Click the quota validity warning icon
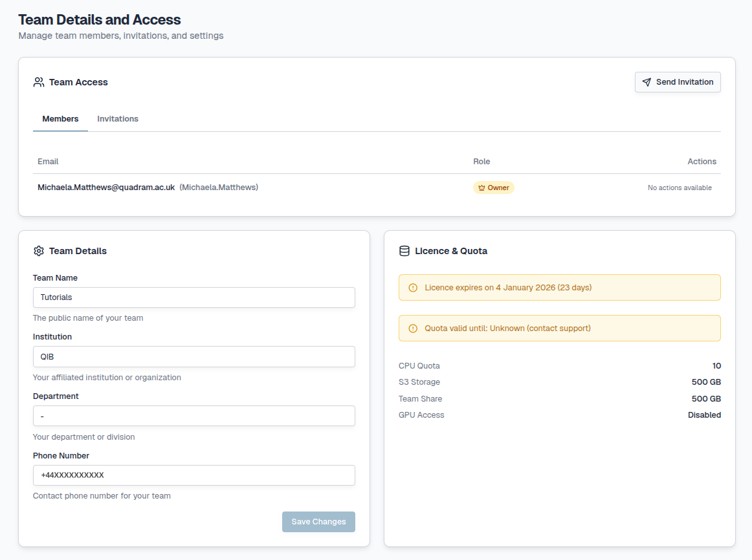Image resolution: width=752 pixels, height=560 pixels. 413,328
